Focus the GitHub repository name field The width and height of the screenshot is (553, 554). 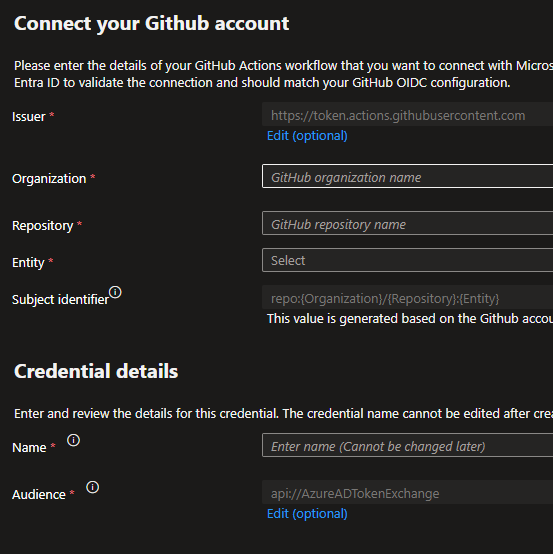tap(407, 223)
